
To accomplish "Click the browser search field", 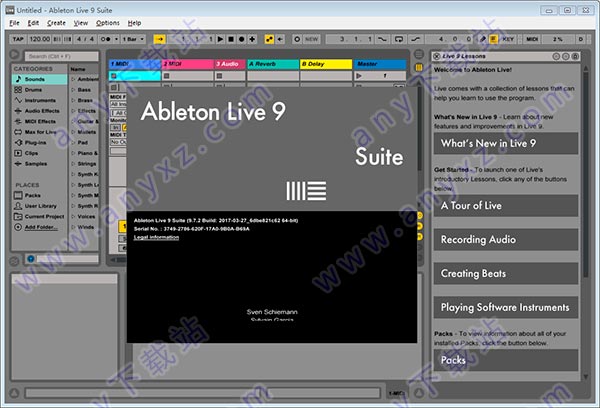I will [x=62, y=56].
